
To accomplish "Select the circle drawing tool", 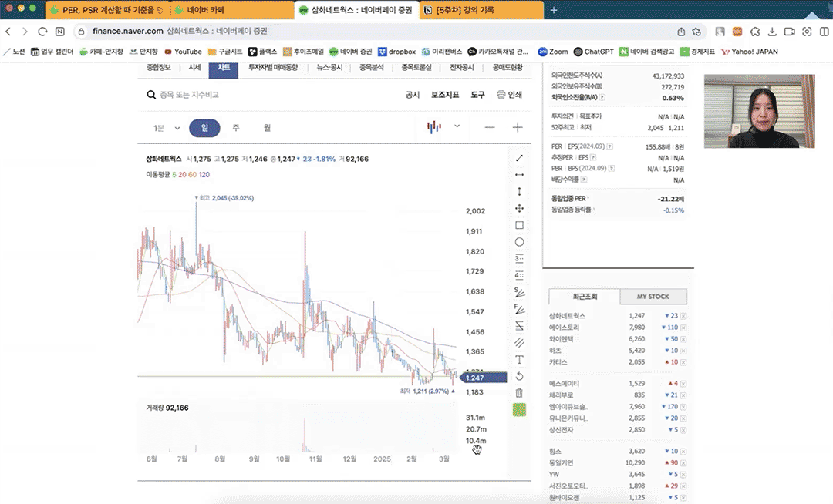I will [519, 242].
